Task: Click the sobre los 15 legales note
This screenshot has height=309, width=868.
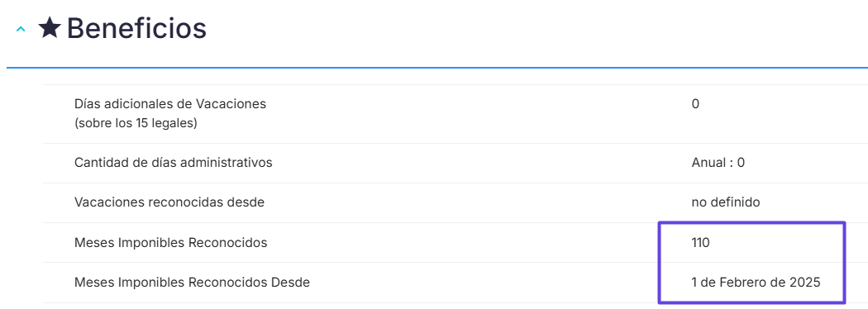Action: 136,123
